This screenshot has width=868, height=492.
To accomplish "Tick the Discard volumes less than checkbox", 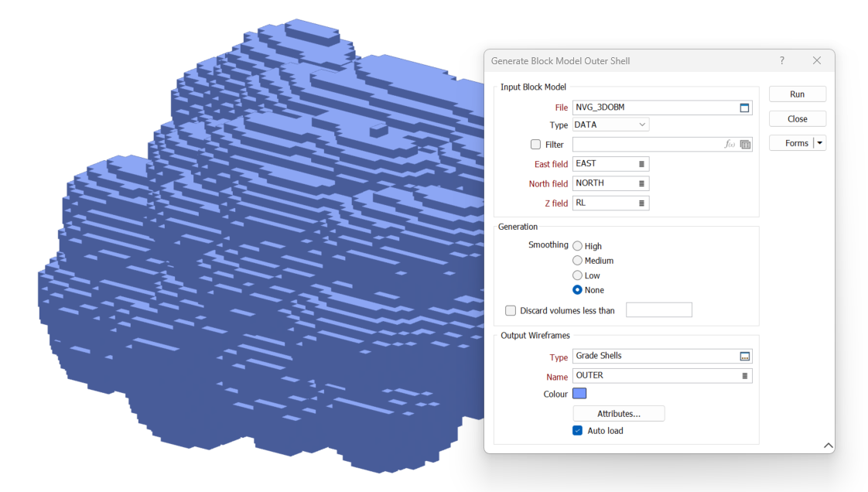I will point(511,311).
